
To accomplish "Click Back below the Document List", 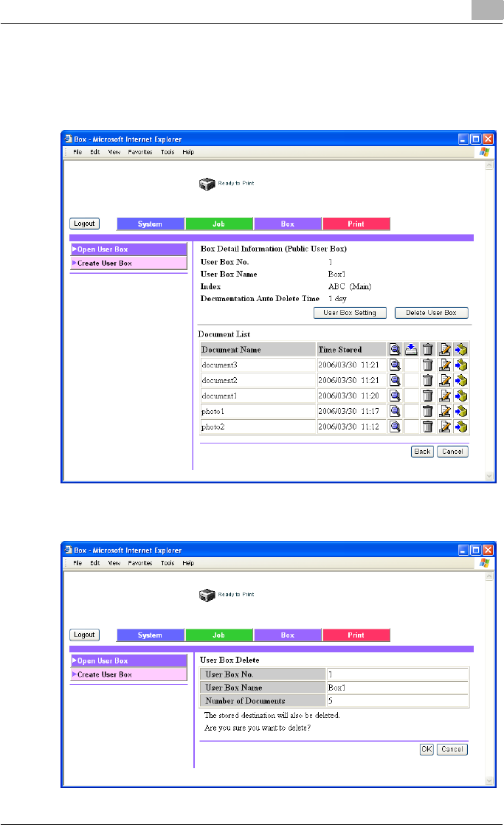I will pos(422,452).
